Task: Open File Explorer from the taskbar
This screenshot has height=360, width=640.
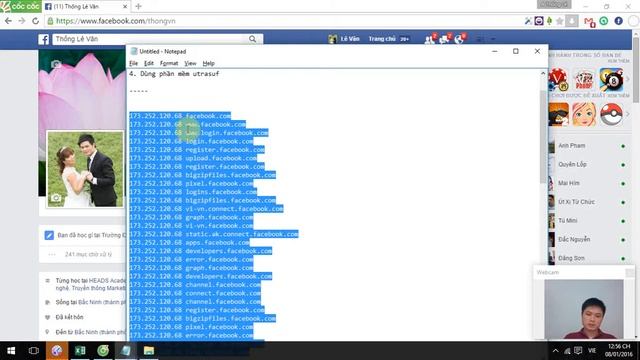Action: tap(149, 351)
